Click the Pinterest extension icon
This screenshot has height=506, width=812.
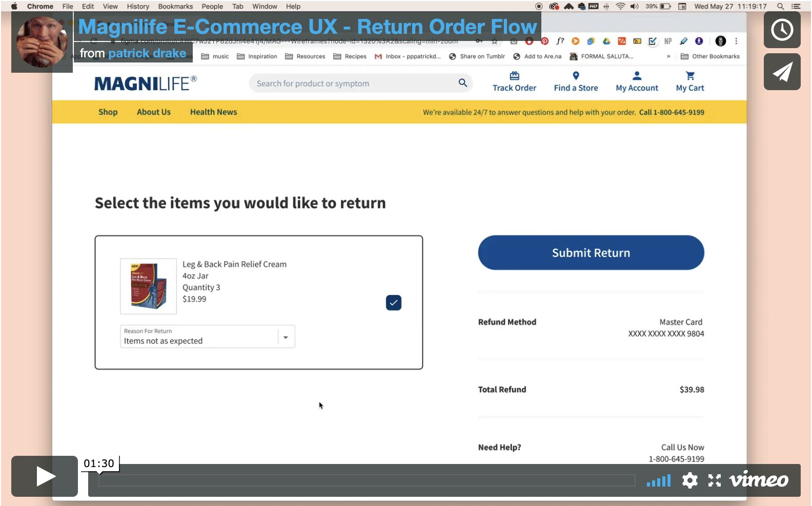tap(544, 41)
